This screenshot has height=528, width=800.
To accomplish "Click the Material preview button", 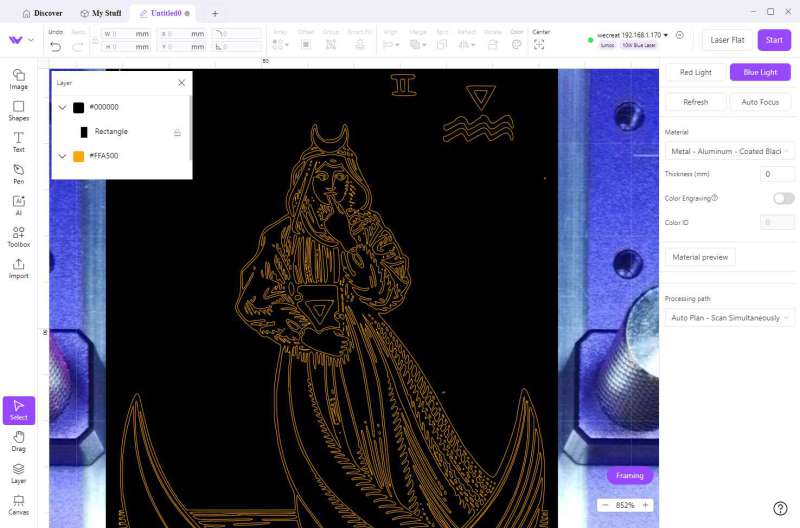I will [700, 257].
